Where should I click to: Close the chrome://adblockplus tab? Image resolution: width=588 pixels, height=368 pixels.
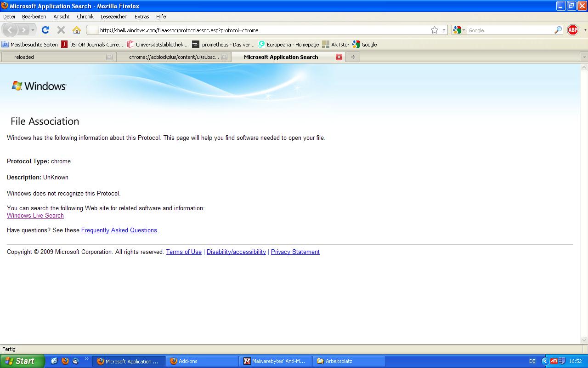(224, 57)
